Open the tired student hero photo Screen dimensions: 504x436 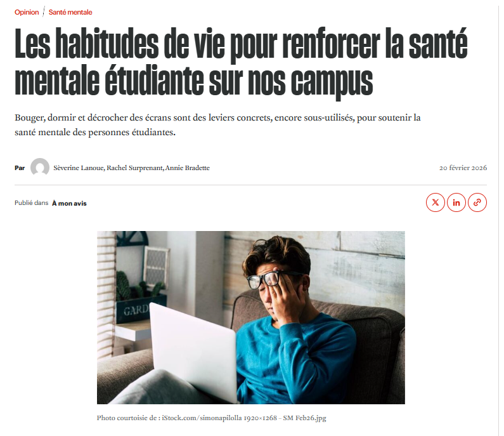(x=250, y=317)
